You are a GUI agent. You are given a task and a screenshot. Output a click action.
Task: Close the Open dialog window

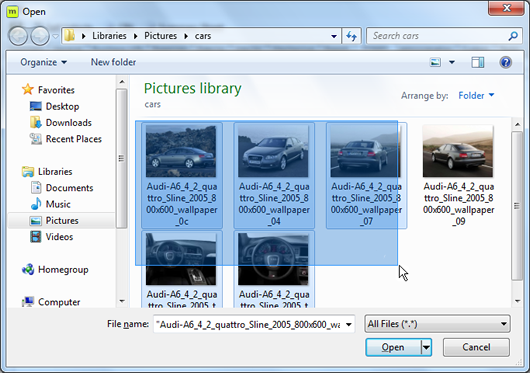[x=506, y=8]
